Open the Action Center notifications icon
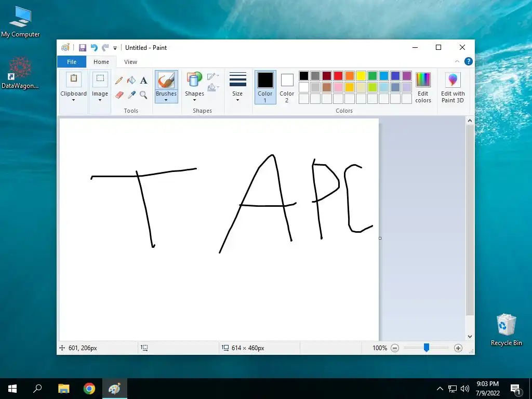The width and height of the screenshot is (532, 399). point(515,389)
